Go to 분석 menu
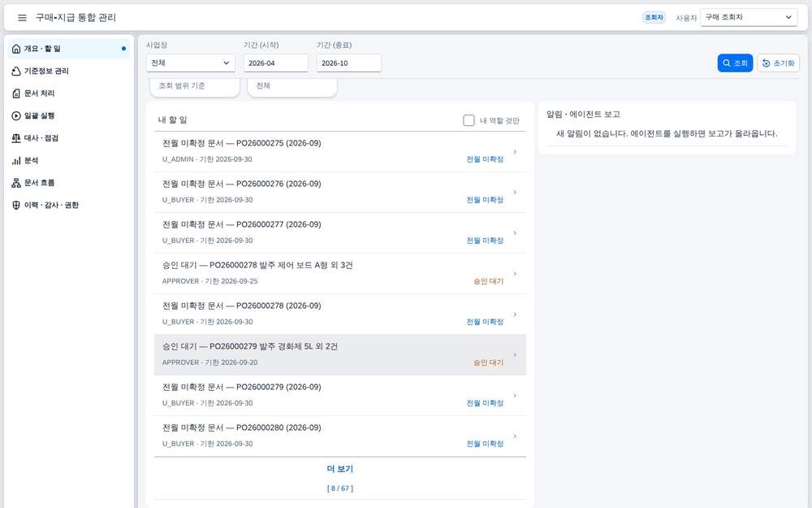812x508 pixels. [69, 160]
